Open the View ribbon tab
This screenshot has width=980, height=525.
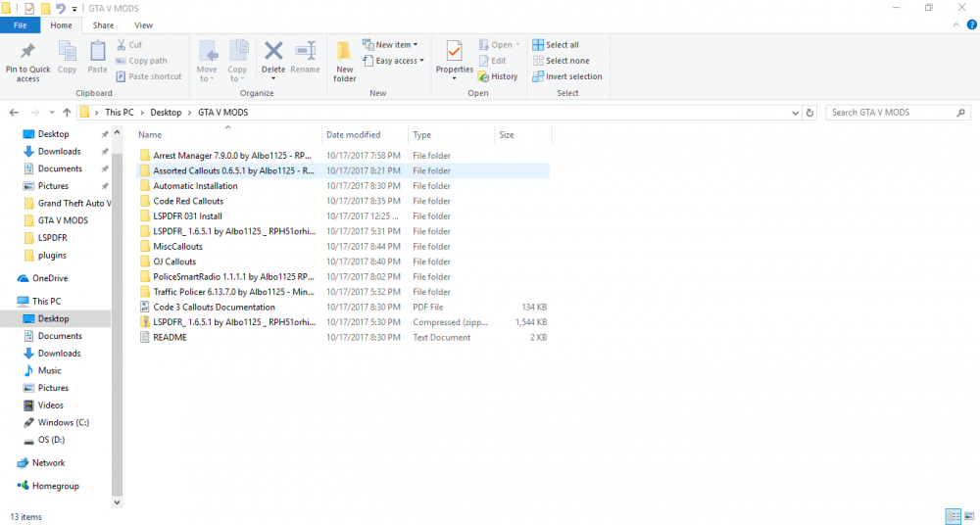pyautogui.click(x=144, y=25)
